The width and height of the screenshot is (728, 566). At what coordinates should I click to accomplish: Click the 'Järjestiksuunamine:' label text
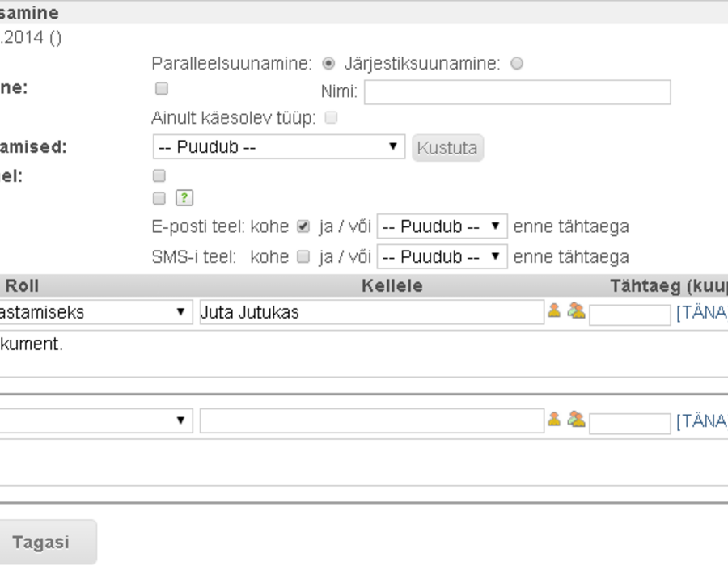[x=422, y=63]
